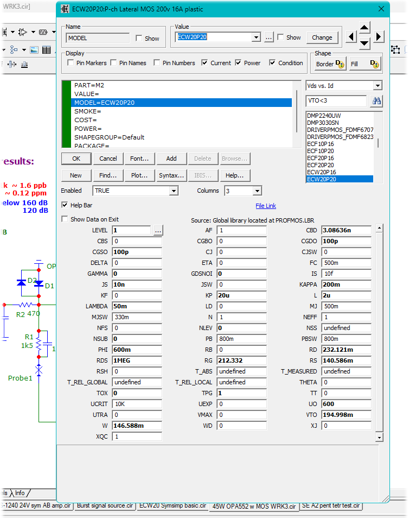Viewport: 409px width, 532px height.
Task: Enable Show Data on Exit checkbox
Action: [x=65, y=219]
